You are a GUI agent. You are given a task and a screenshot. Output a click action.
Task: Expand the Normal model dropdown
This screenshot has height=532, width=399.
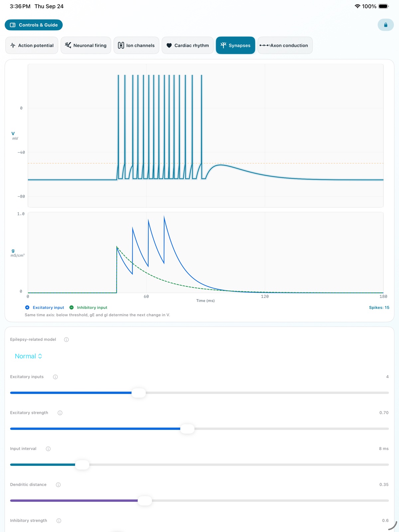pos(29,356)
